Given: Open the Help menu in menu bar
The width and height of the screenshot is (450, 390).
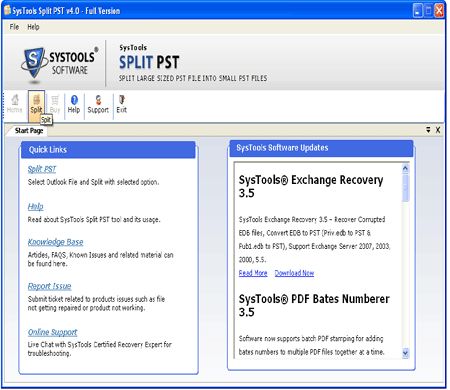Looking at the screenshot, I should (x=33, y=27).
